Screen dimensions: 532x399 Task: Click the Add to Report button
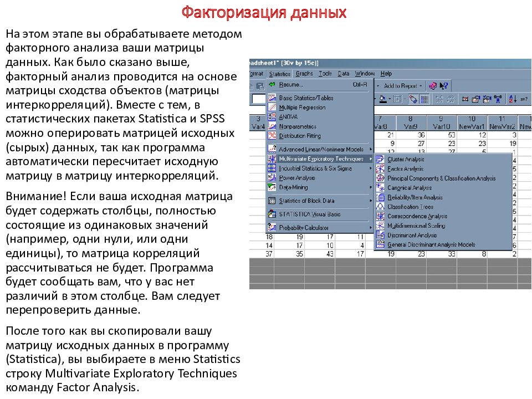400,86
